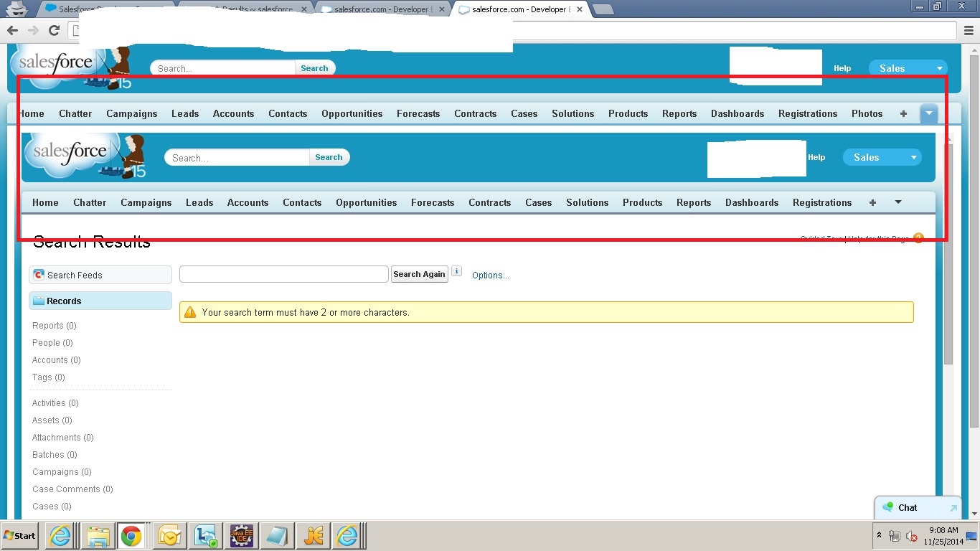Click the search term field beside Search Again
The height and width of the screenshot is (551, 980).
tap(284, 274)
